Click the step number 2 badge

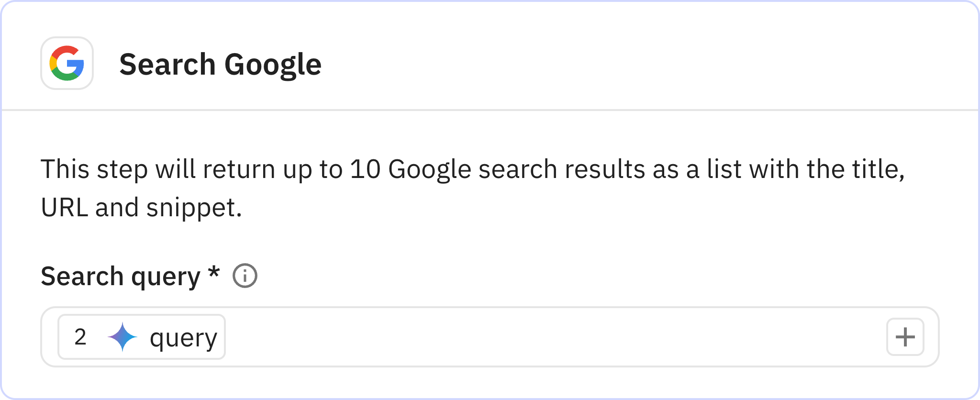pos(79,337)
